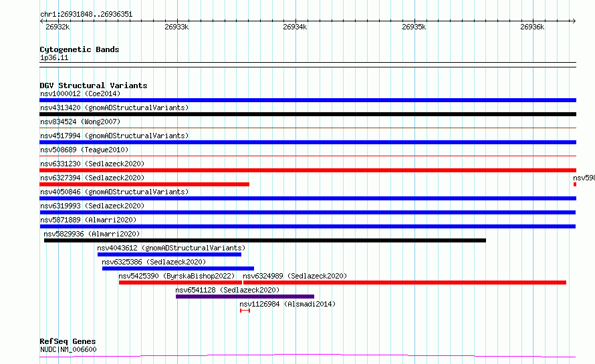Click the ruler's right arrowhead
Image resolution: width=595 pixels, height=364 pixels.
574,21
